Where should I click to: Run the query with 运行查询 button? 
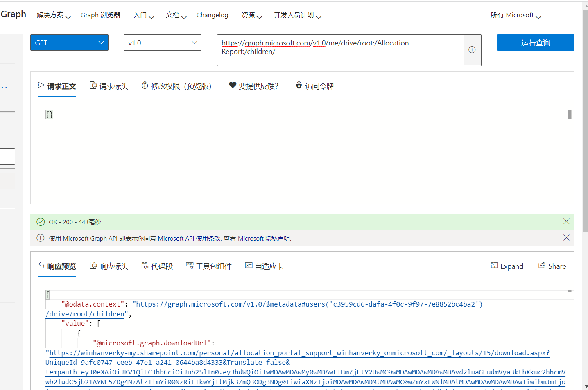click(x=535, y=43)
